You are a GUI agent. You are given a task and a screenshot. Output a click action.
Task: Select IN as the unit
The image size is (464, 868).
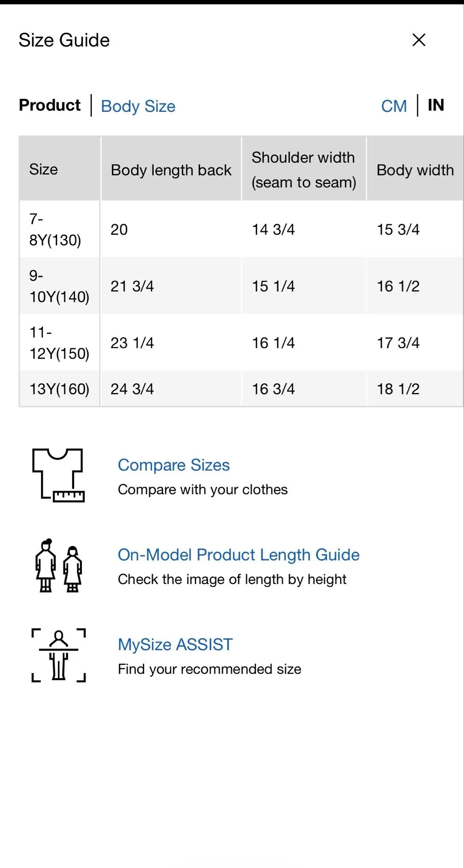point(436,105)
